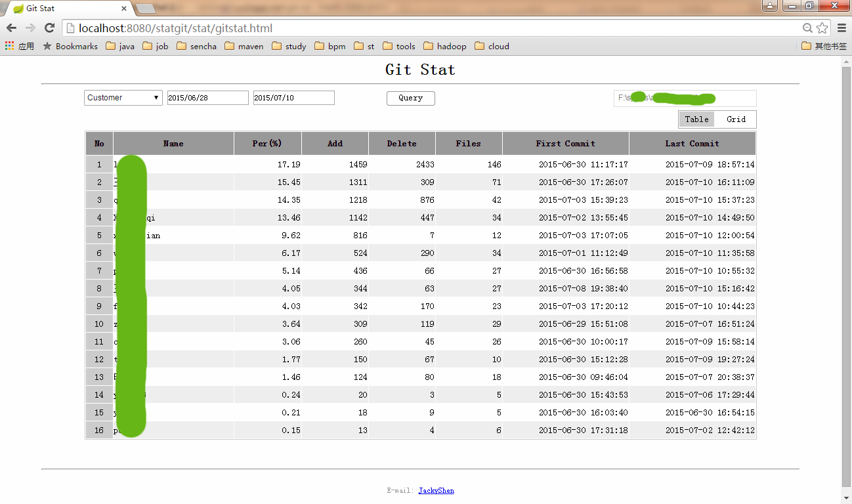Click the Per(%) column header
The width and height of the screenshot is (852, 504).
[x=267, y=144]
